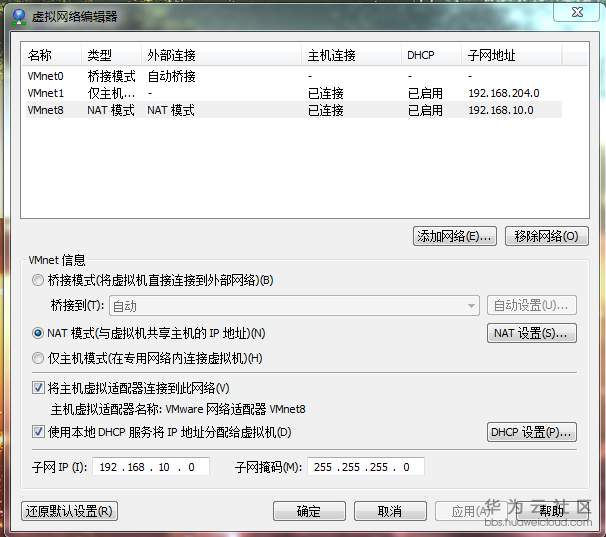Click the 添加网络(E)... button
Screen dimensions: 606x537
454,236
